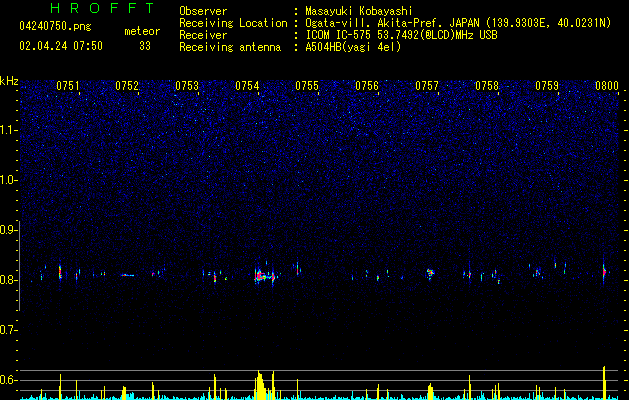Click the 0.6 kHz axis label

tap(9, 380)
